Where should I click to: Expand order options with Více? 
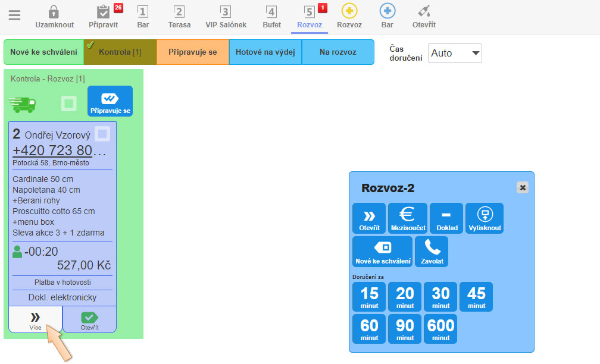pos(36,320)
